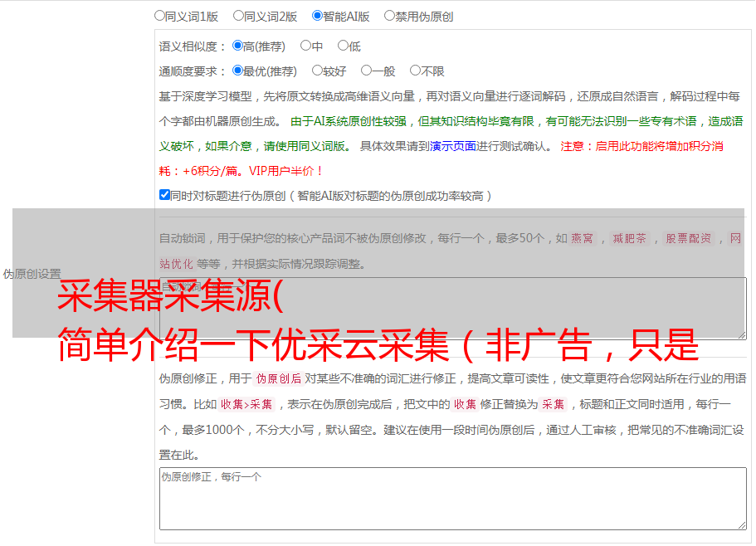This screenshot has width=756, height=546.
Task: Set 通顺度要求 to 不限
Action: click(415, 71)
